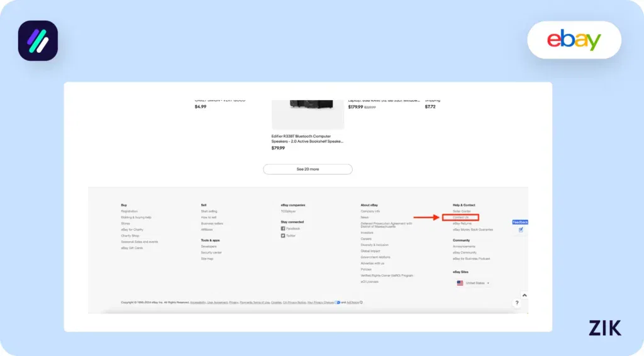Click the Registration link under Buy
Screen dimensions: 644x356
129,211
